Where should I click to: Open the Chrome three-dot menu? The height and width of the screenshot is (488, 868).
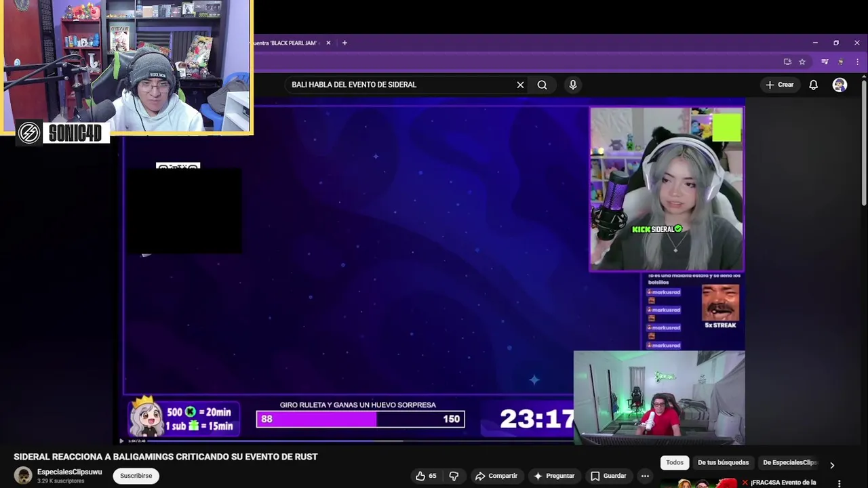click(857, 62)
